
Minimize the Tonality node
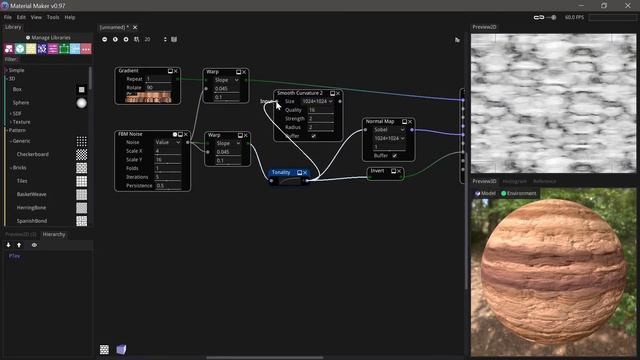[x=299, y=173]
